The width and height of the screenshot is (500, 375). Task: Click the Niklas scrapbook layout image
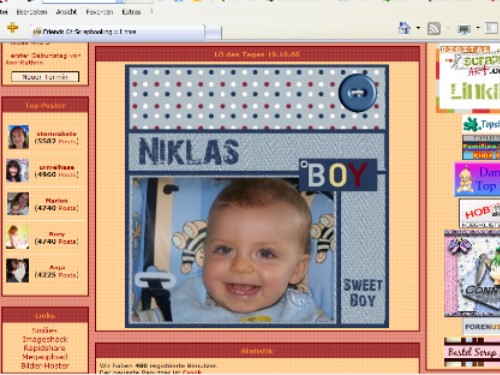coord(257,196)
